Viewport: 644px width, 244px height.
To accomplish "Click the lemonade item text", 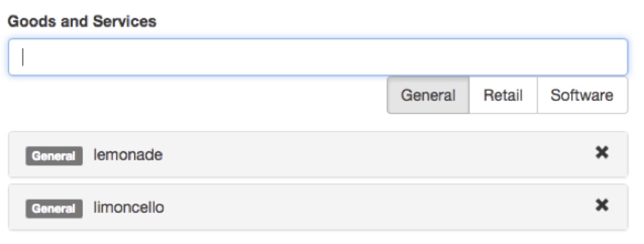I will point(128,155).
